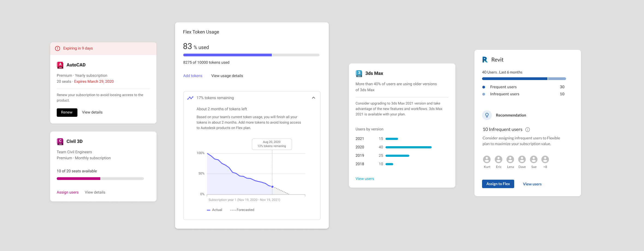Click 'Team Civil Engineers' text
644x251 pixels.
74,152
